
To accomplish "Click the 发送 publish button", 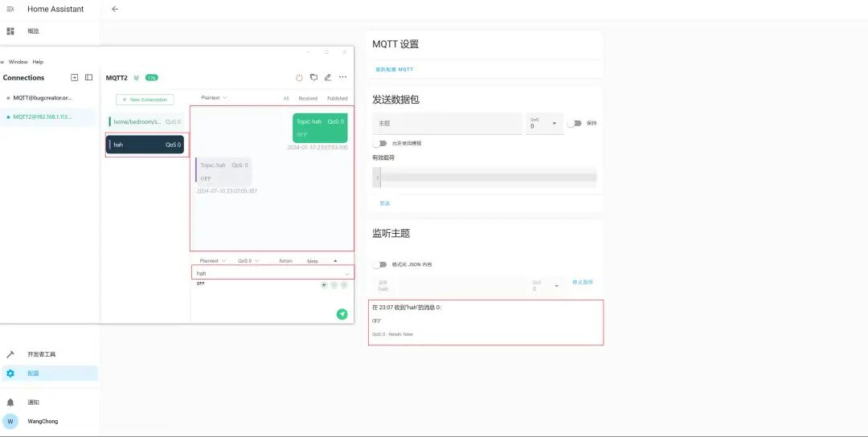I will (x=385, y=203).
